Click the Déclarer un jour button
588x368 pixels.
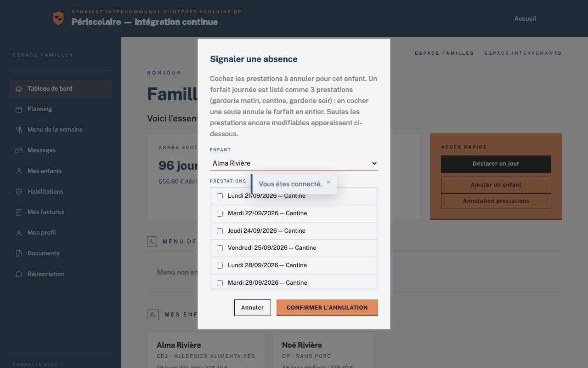tap(496, 164)
